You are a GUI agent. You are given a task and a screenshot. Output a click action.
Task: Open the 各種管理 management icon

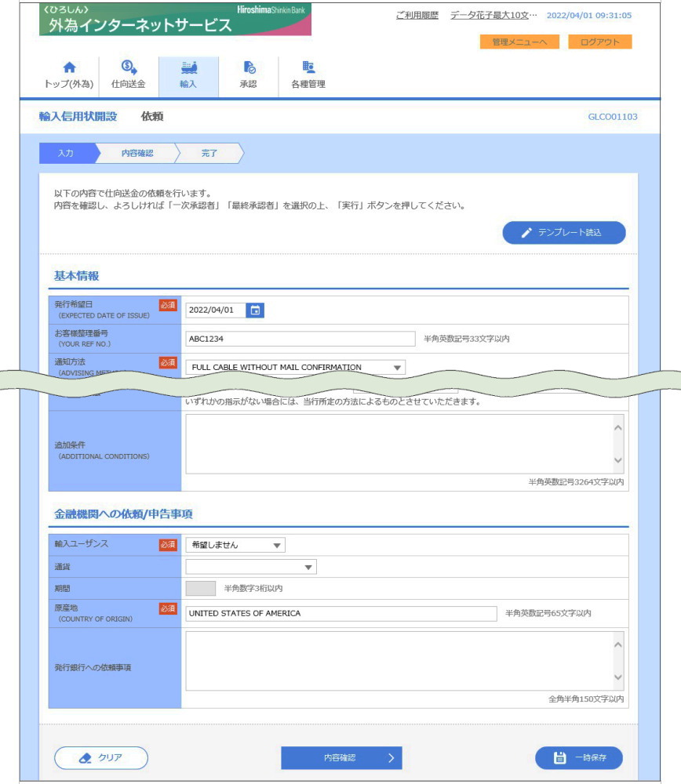point(308,68)
